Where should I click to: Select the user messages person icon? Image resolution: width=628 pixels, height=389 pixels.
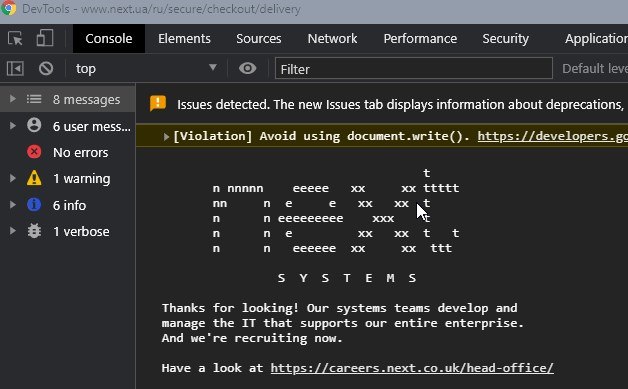(34, 125)
